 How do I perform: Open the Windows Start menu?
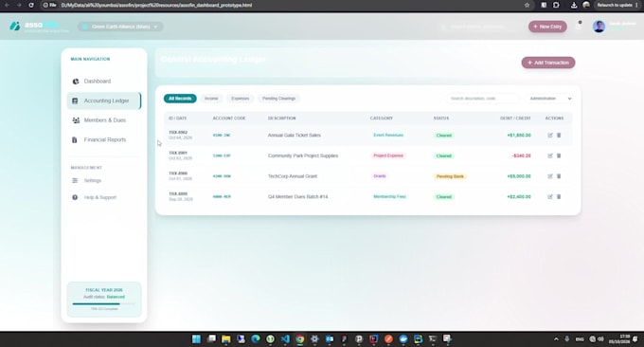pyautogui.click(x=196, y=338)
